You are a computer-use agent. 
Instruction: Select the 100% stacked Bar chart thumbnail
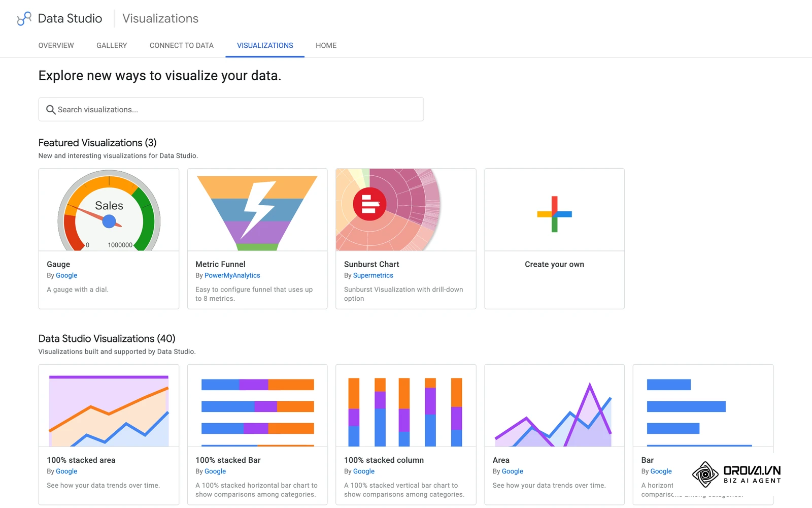257,406
